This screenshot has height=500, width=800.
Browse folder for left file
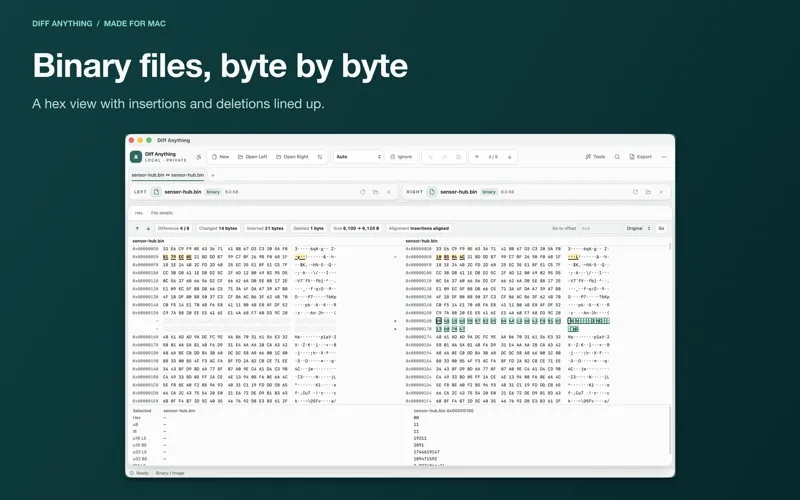point(376,192)
